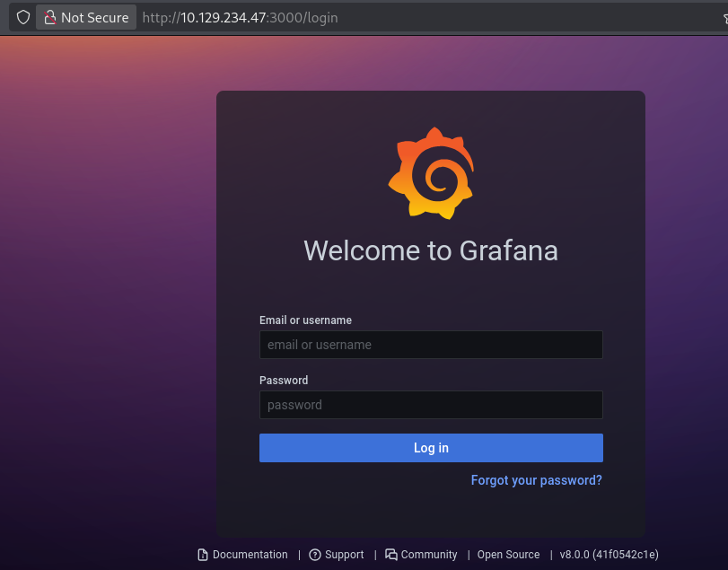Image resolution: width=728 pixels, height=570 pixels.
Task: Click the Documentation file icon
Action: coord(203,555)
